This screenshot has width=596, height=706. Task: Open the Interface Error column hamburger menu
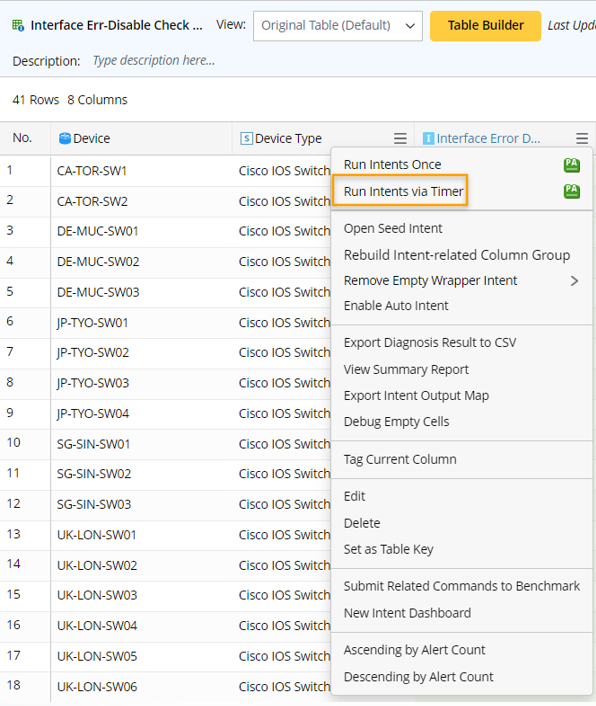coord(582,138)
